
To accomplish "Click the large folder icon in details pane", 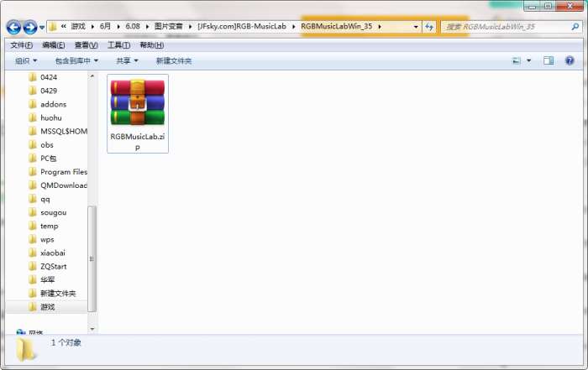I will [x=25, y=349].
